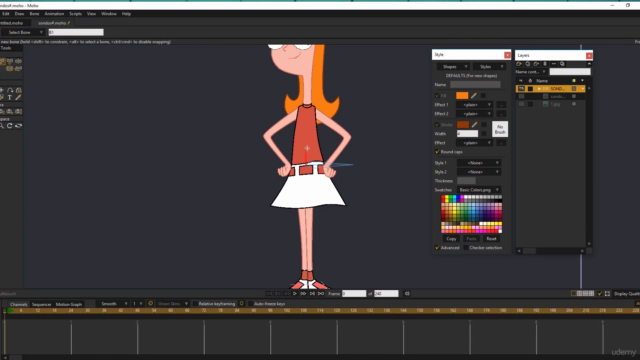The height and width of the screenshot is (360, 640).
Task: Click the brown Stroke color swatch
Action: tap(463, 124)
